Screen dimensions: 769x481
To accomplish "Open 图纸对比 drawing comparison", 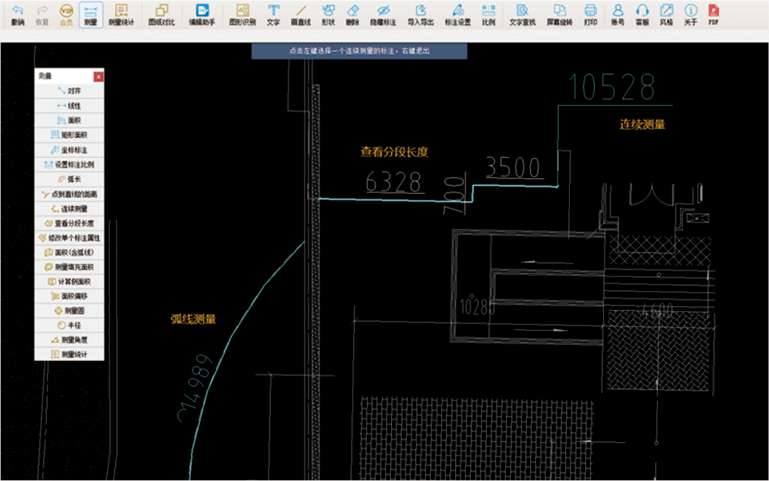I will coord(160,13).
